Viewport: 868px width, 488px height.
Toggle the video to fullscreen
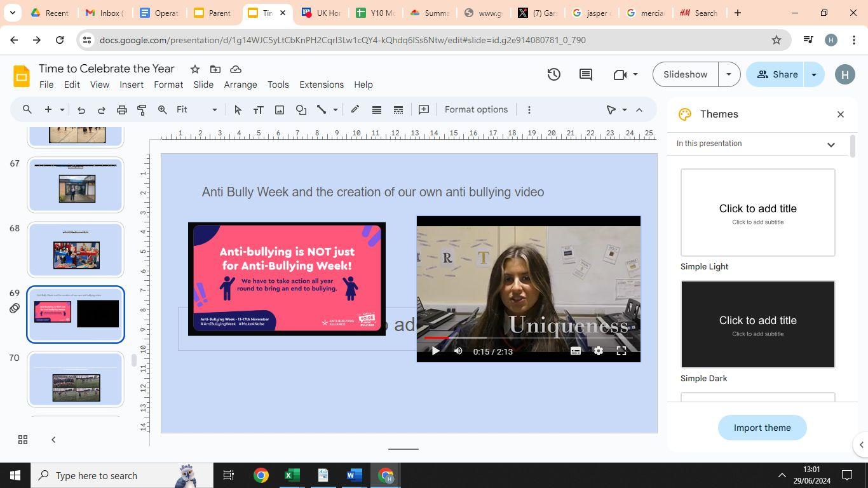click(621, 351)
